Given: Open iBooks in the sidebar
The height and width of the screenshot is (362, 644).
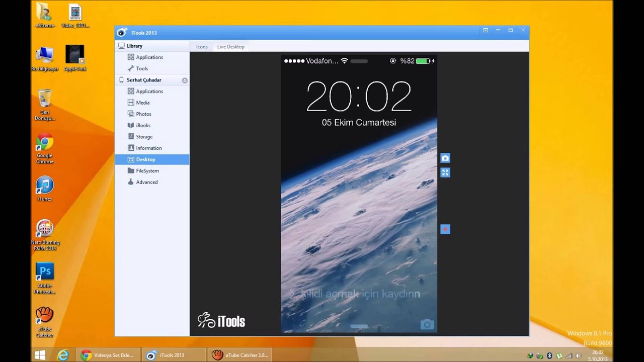Looking at the screenshot, I should 152,125.
